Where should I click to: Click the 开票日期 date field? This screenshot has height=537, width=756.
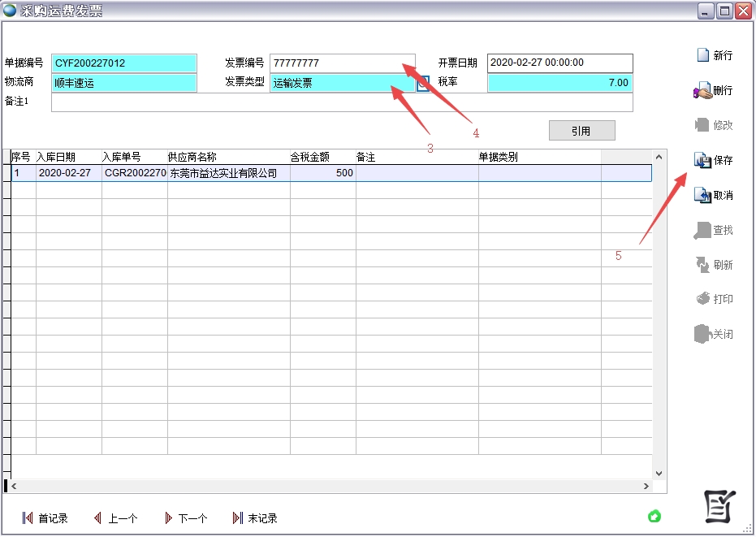[559, 63]
